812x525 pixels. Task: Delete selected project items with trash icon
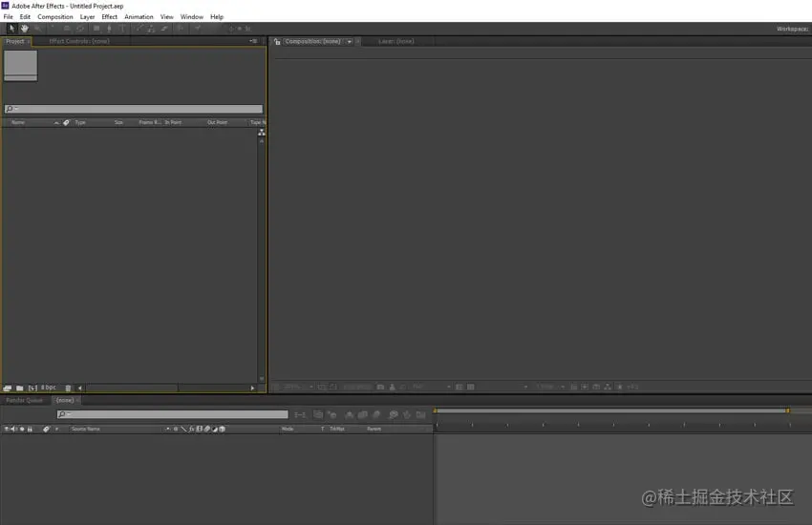pos(68,388)
